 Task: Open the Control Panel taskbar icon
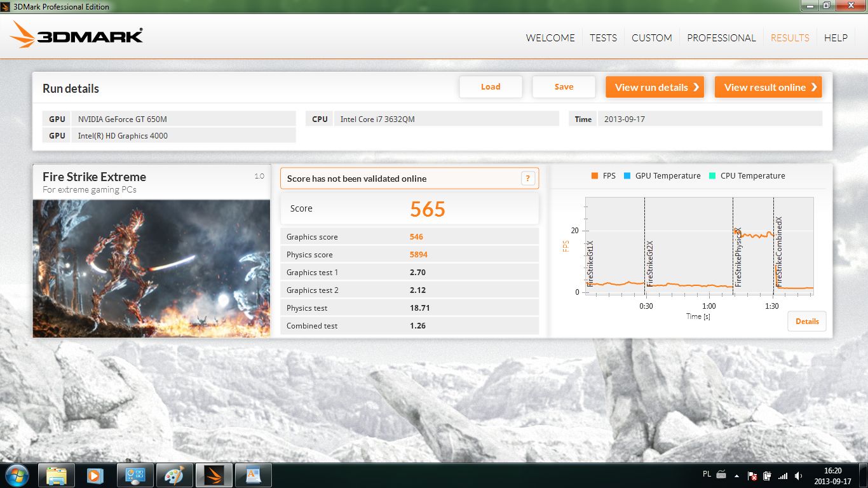(x=135, y=475)
